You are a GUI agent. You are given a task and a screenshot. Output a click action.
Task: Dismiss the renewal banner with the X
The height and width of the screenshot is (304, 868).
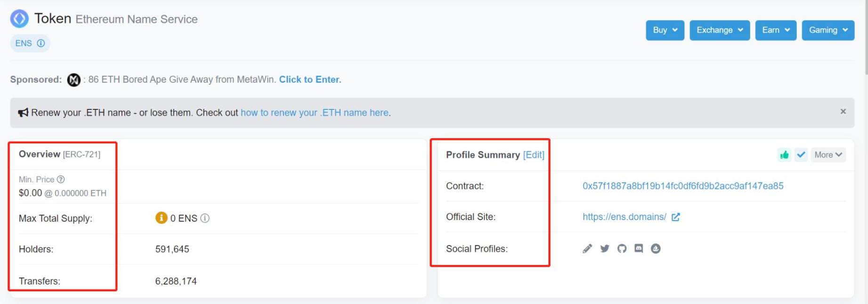[843, 111]
